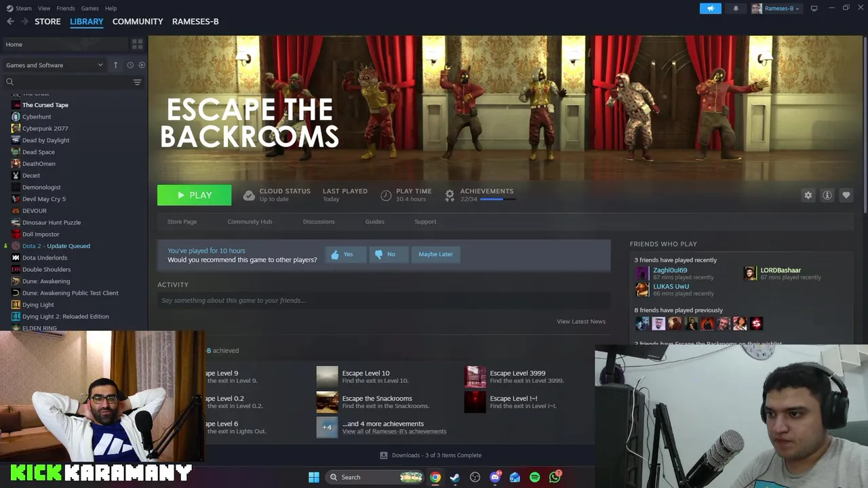Click the Escape Level 3999 achievement thumbnail
Screen dimensions: 868x488
(x=475, y=377)
